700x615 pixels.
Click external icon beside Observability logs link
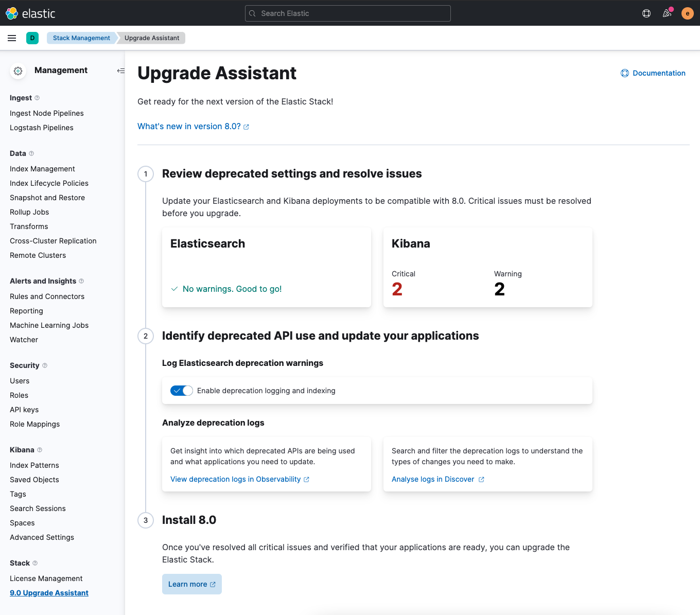point(306,480)
